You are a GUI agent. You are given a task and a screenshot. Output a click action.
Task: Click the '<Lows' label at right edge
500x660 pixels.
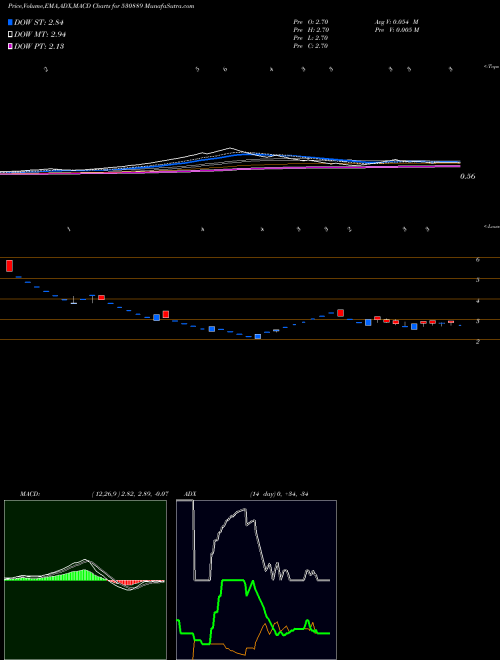pyautogui.click(x=491, y=226)
